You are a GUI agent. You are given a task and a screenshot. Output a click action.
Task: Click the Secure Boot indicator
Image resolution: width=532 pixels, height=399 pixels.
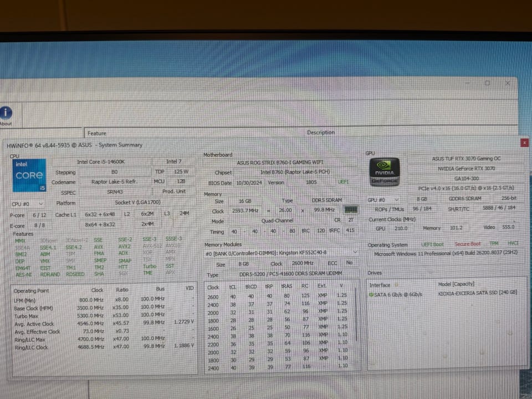(x=467, y=244)
